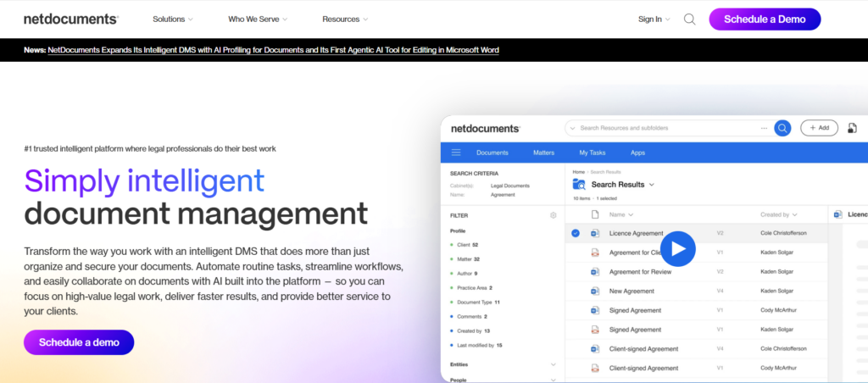Toggle the checked Licence Agreement row checkbox
The image size is (868, 383).
(576, 233)
